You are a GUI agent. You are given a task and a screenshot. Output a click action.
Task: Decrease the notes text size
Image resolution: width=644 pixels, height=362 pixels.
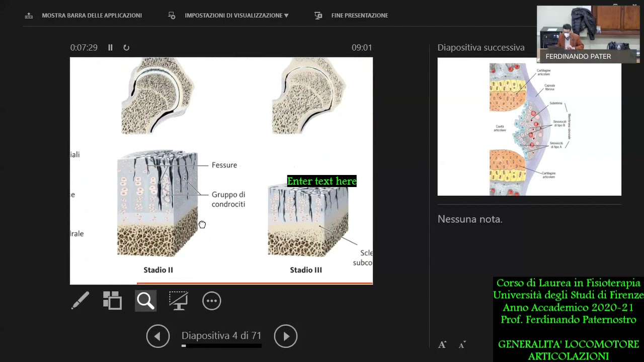(x=462, y=344)
